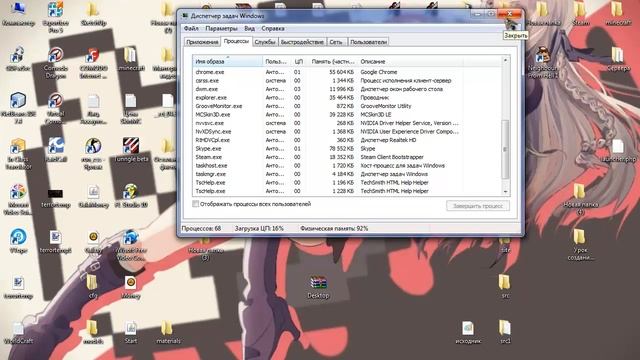
Task: Select the Comodo Dragon browser shortcut
Action: (56, 63)
